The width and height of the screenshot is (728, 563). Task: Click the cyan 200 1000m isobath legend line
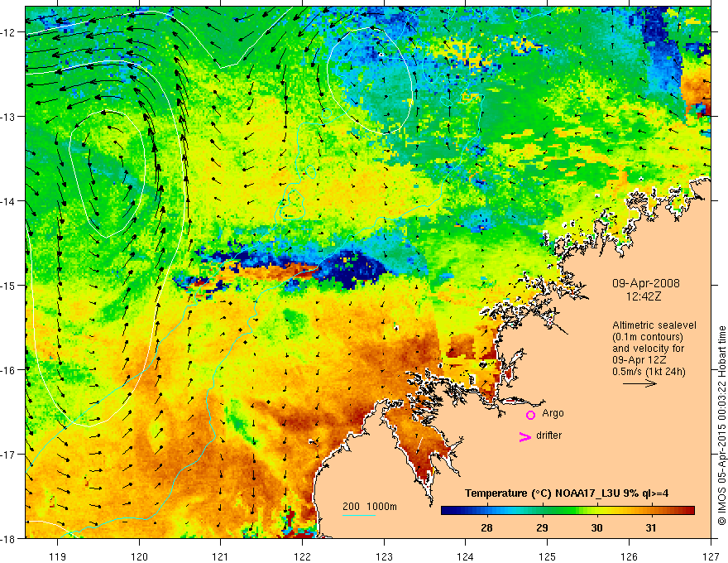(359, 516)
